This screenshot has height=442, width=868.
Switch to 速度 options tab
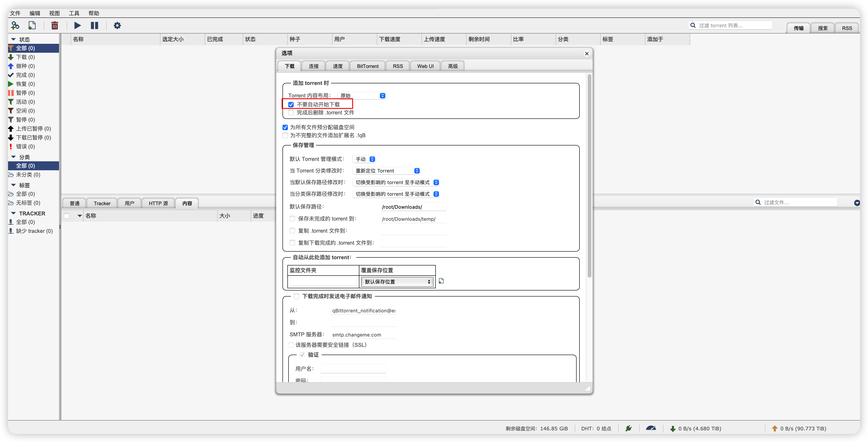(338, 66)
